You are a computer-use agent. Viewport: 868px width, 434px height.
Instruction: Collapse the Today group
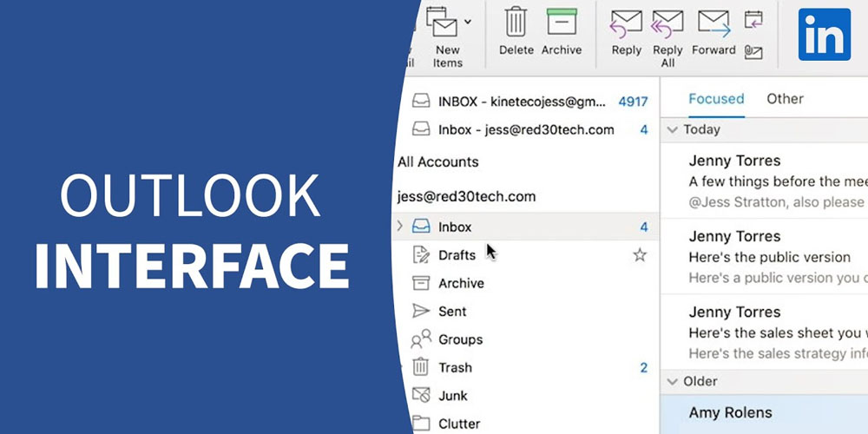click(672, 129)
